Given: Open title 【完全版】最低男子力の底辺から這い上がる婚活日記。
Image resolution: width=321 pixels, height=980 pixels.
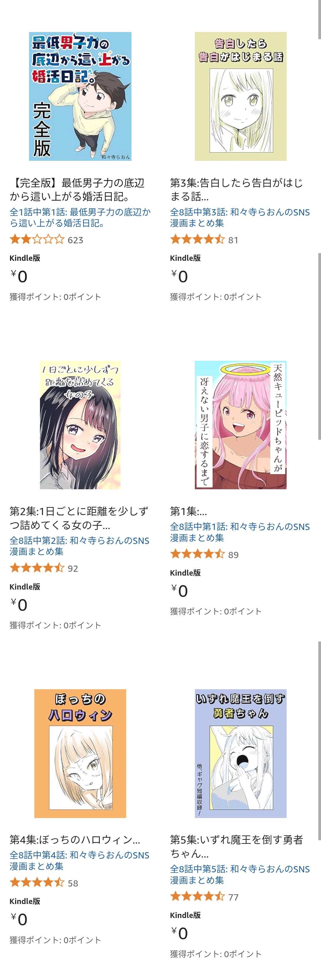Looking at the screenshot, I should click(x=77, y=190).
